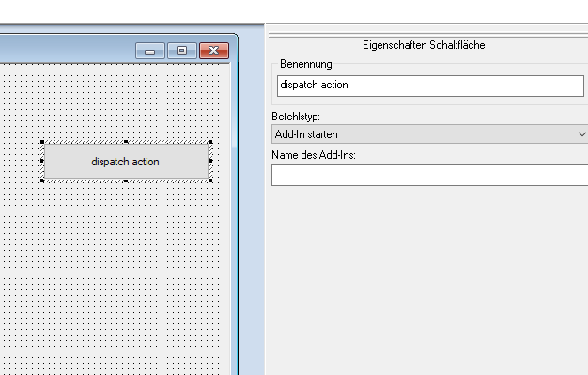The width and height of the screenshot is (588, 375).
Task: Click into the Benennung text field
Action: [x=430, y=86]
